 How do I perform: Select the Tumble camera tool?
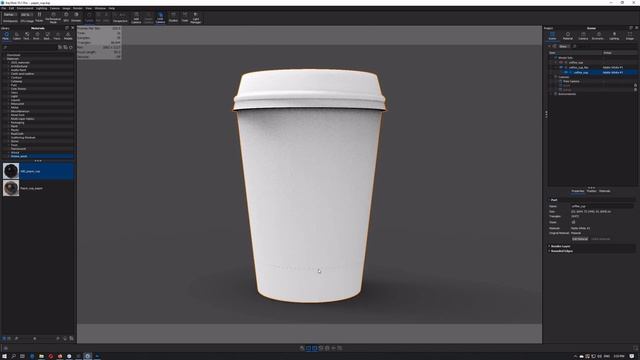click(x=89, y=17)
